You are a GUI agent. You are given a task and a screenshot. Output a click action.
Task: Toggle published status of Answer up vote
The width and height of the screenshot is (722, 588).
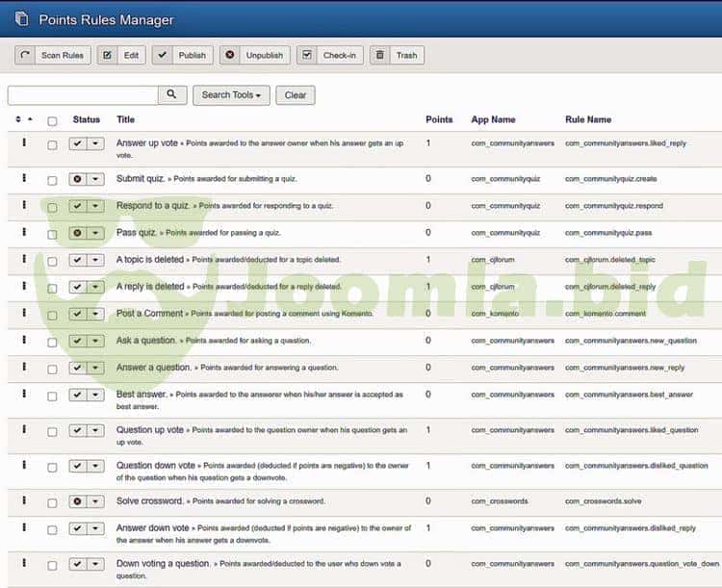[x=77, y=143]
